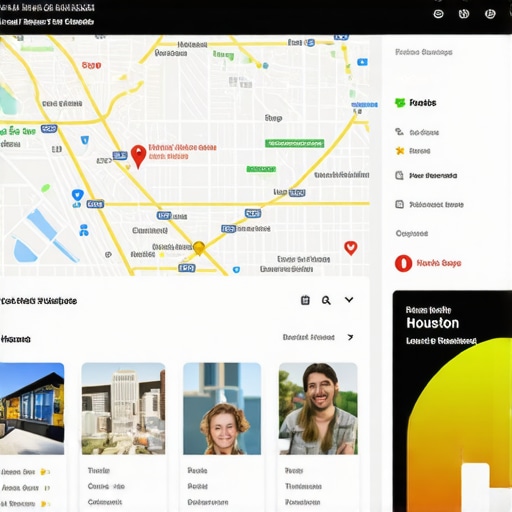This screenshot has height=512, width=512.
Task: Open the curly-haired woman thumbnail
Action: pyautogui.click(x=222, y=409)
